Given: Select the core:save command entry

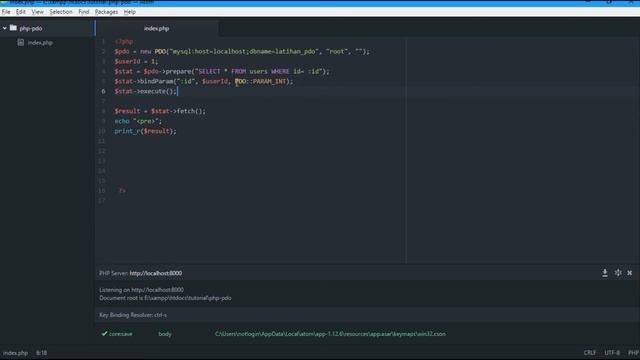Looking at the screenshot, I should pyautogui.click(x=120, y=334).
